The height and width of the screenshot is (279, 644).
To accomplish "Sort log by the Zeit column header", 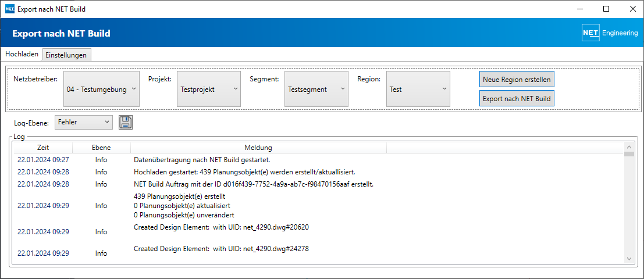I will pyautogui.click(x=42, y=147).
